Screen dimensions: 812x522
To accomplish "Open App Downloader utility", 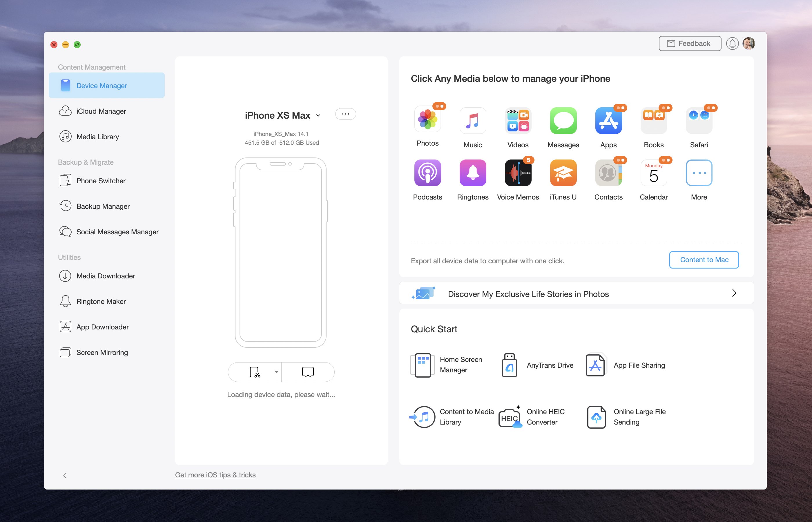I will (106, 327).
